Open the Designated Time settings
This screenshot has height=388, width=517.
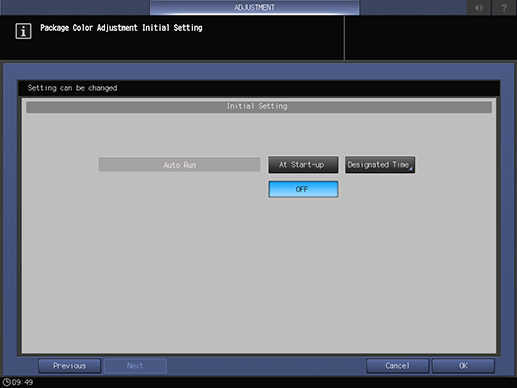click(x=380, y=165)
